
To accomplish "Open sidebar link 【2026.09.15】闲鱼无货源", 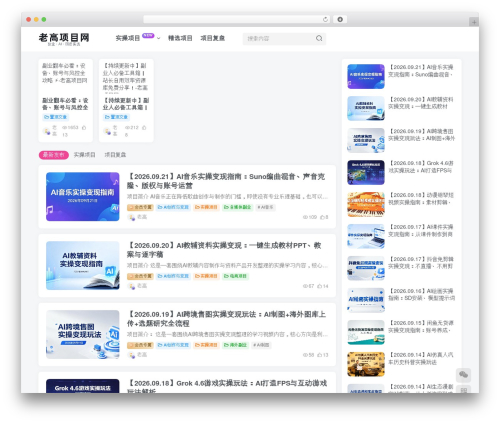I will pyautogui.click(x=421, y=327).
